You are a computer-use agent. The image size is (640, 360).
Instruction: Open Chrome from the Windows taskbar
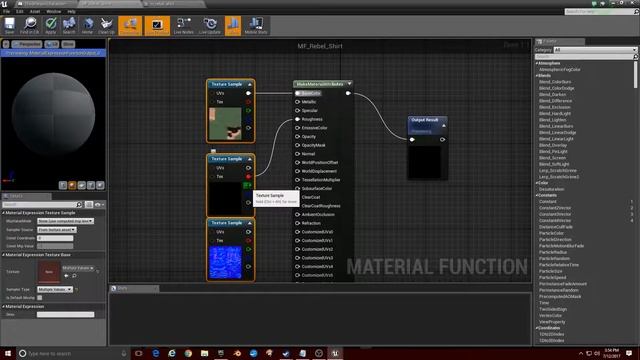tap(188, 353)
